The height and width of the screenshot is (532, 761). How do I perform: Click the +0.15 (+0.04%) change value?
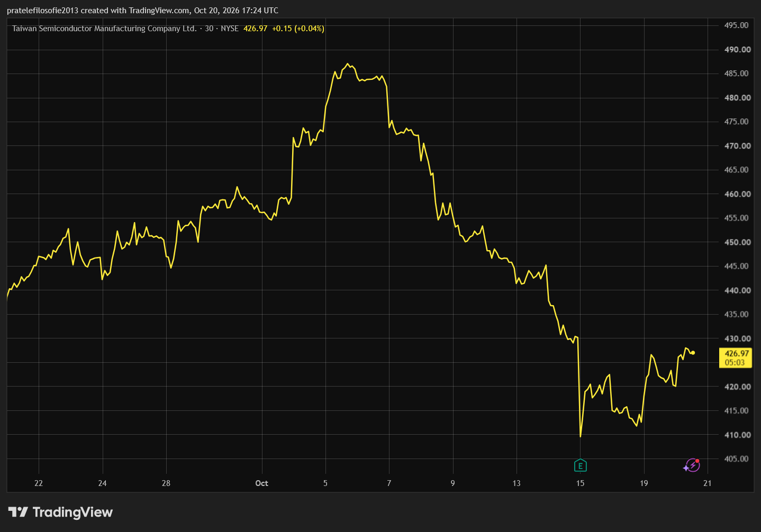(298, 29)
